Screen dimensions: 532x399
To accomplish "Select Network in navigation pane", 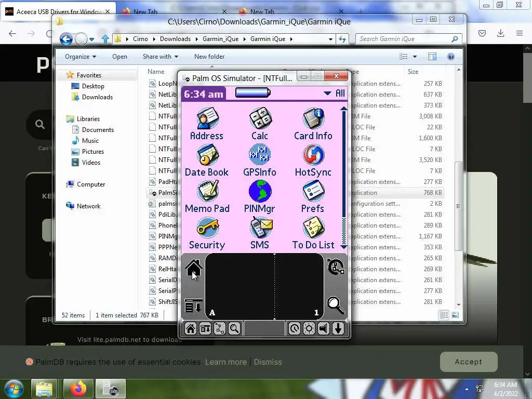I will [88, 206].
